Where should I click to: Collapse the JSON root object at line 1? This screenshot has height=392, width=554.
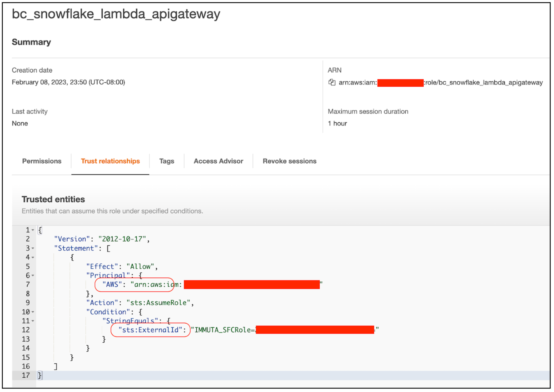coord(33,230)
